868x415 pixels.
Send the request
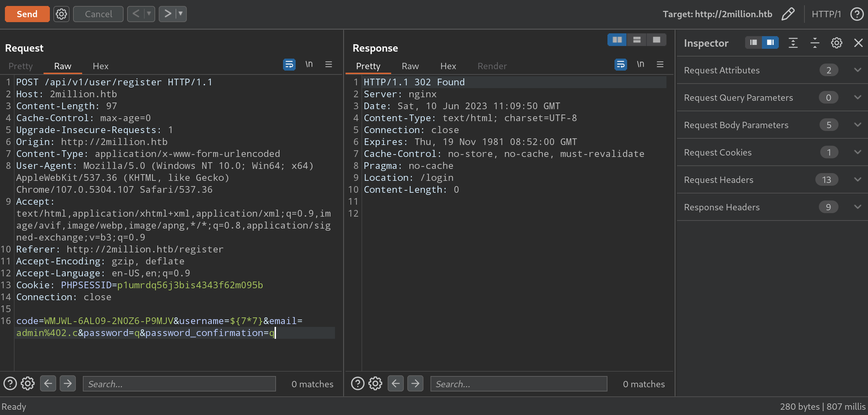[27, 14]
